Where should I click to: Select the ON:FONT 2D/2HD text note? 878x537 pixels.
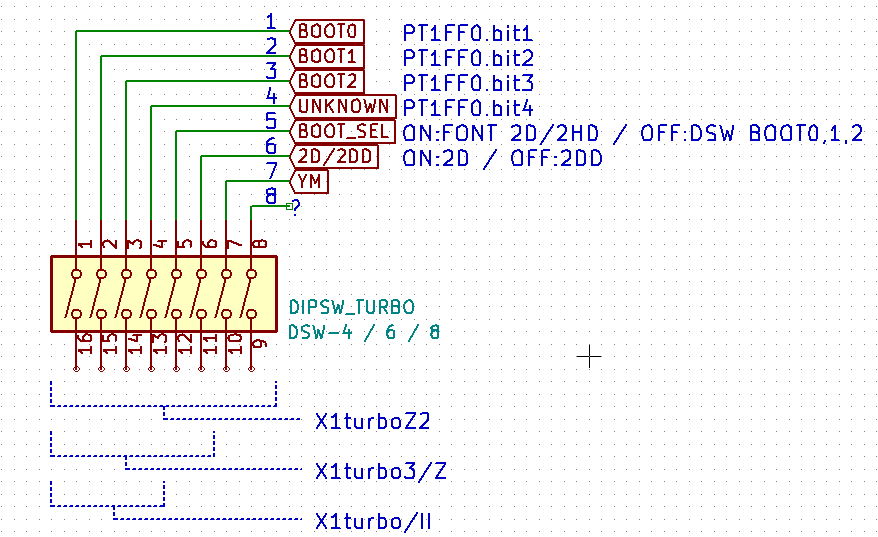tap(633, 134)
